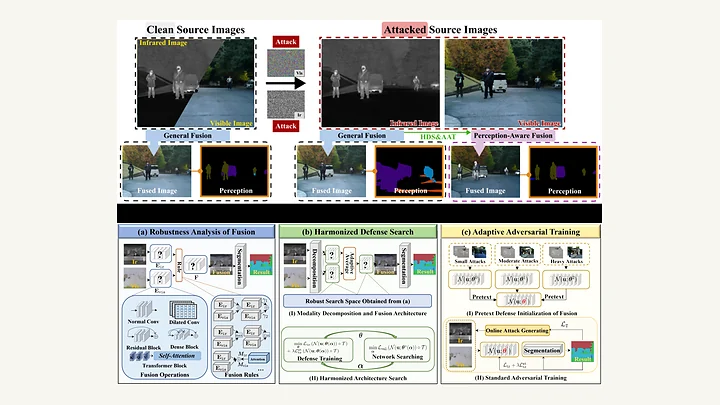Open the gray Ir noise patch thumbnail
Image resolution: width=720 pixels, height=405 pixels.
[x=286, y=104]
